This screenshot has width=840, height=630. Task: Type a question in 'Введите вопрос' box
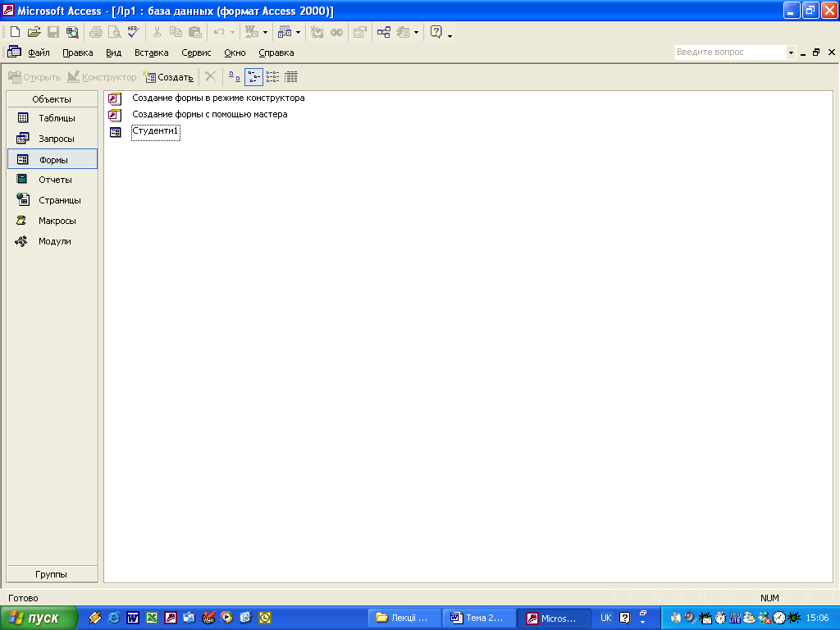(730, 52)
